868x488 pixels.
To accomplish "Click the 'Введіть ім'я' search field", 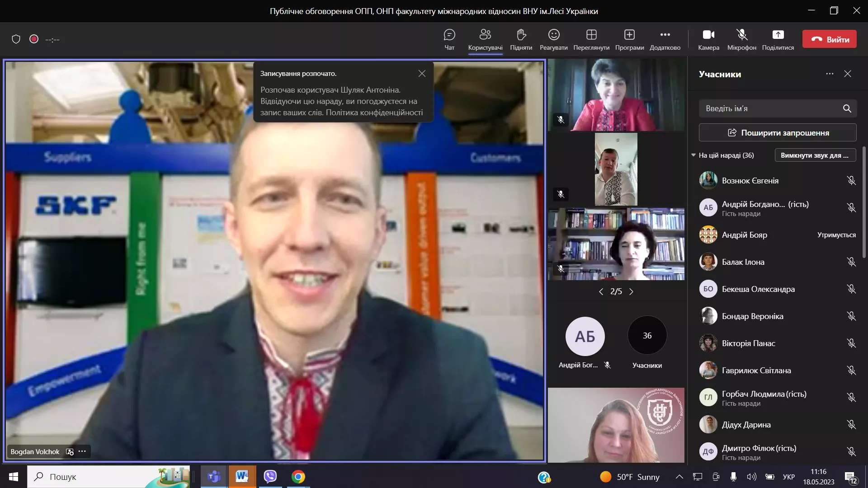I will 769,108.
